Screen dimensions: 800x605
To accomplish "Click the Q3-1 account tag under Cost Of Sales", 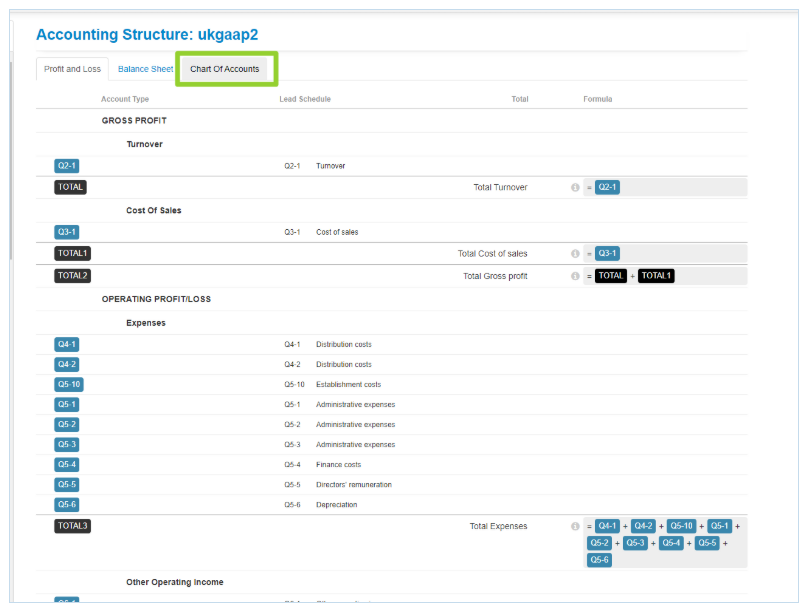I will [x=66, y=232].
